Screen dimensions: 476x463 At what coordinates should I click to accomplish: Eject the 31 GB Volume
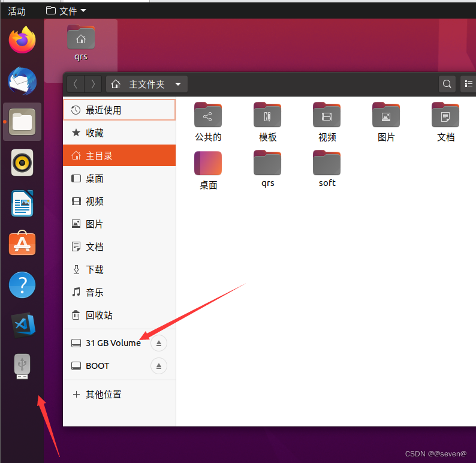pyautogui.click(x=159, y=343)
